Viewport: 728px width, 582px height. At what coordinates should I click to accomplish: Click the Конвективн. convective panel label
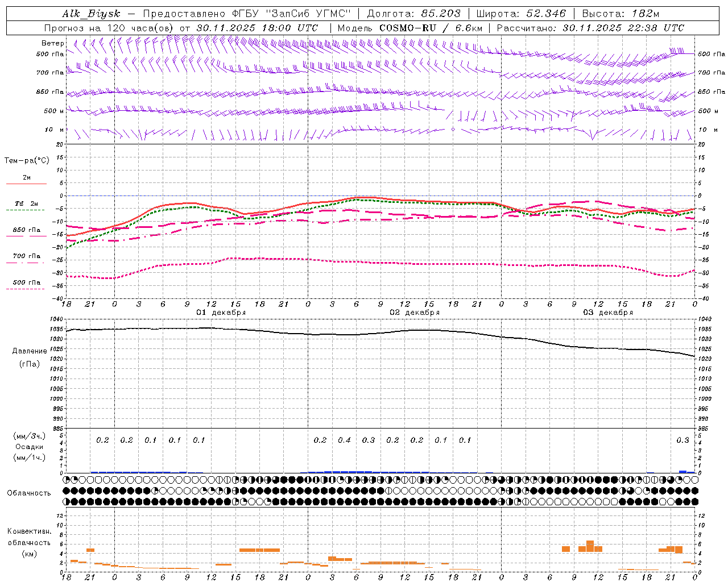[x=30, y=531]
